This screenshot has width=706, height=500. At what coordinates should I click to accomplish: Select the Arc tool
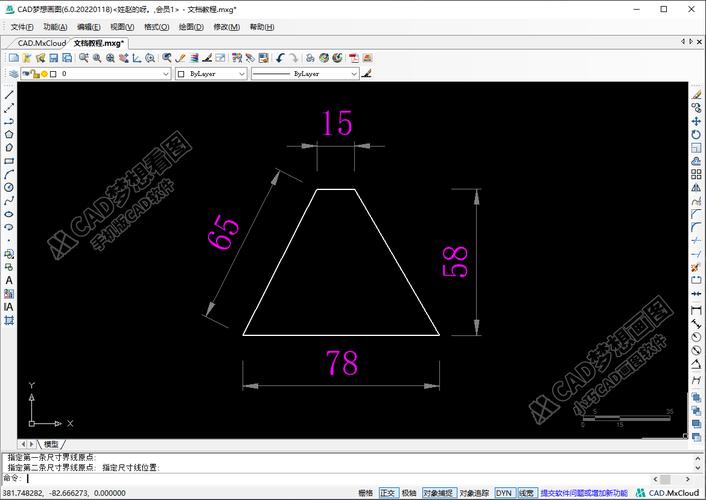point(9,174)
